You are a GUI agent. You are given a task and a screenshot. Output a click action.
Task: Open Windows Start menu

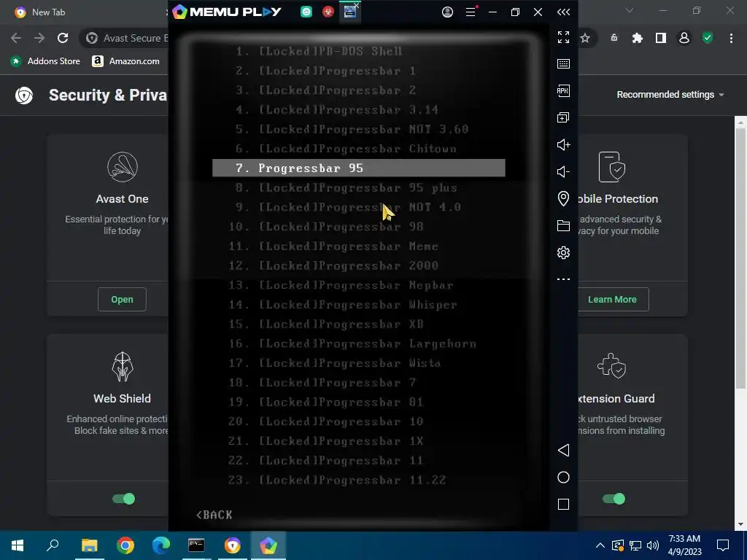[18, 545]
